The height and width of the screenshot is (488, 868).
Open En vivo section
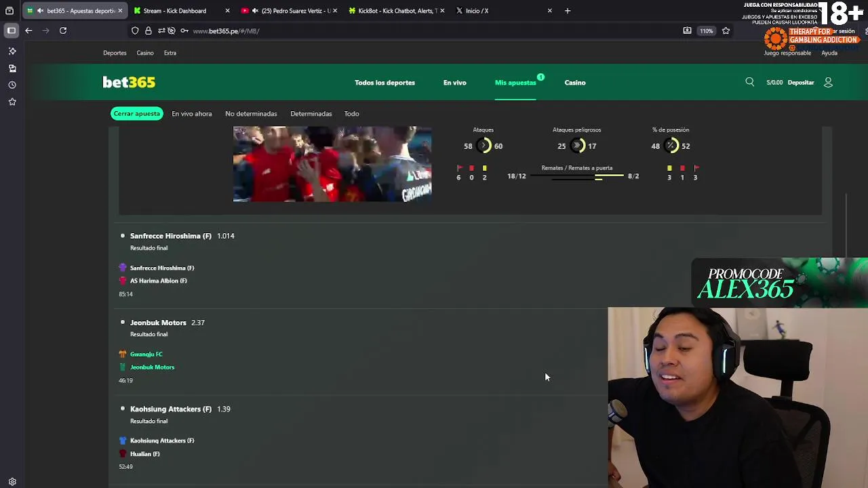454,83
